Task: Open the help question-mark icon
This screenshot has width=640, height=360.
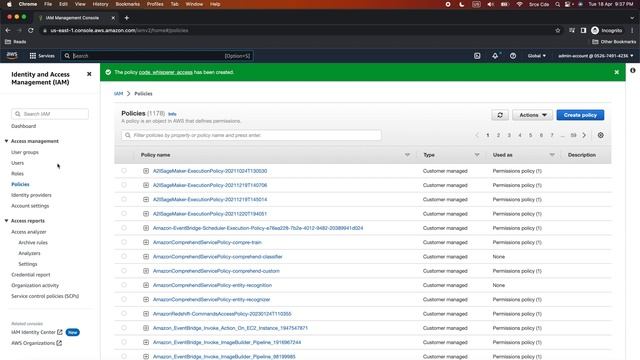Action: pyautogui.click(x=513, y=56)
